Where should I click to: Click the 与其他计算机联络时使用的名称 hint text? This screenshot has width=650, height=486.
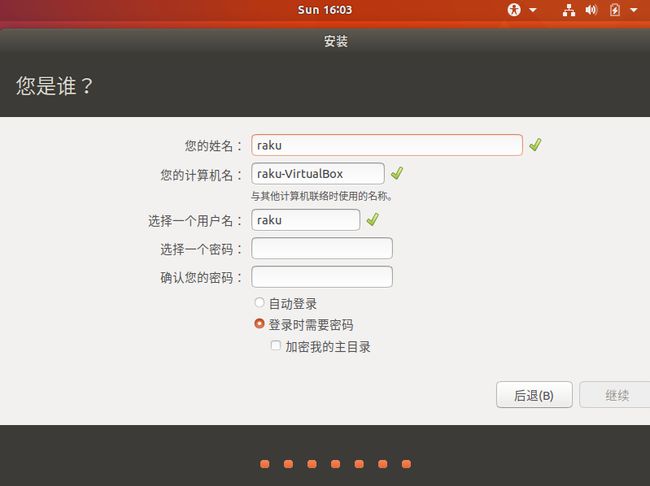pos(322,196)
